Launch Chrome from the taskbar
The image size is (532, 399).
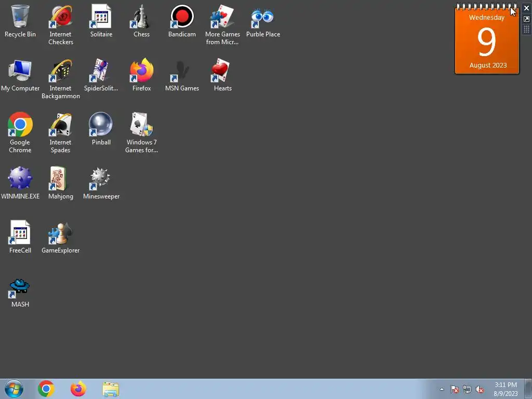[x=46, y=389]
